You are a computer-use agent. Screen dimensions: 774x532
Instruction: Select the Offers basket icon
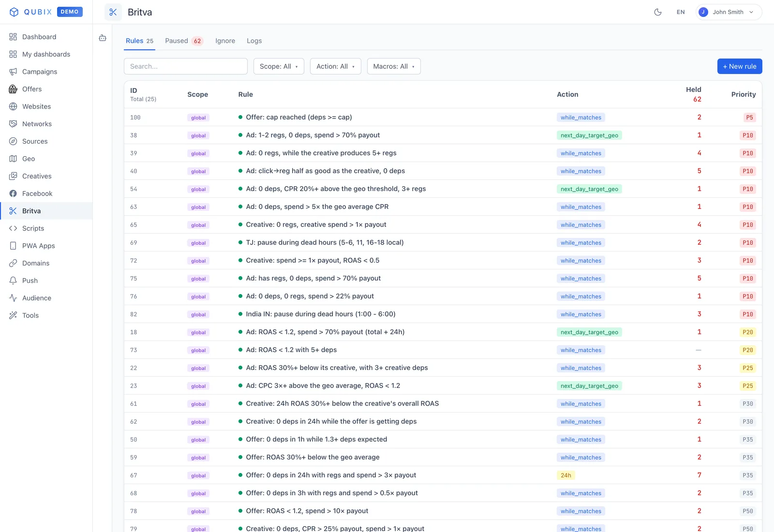tap(13, 89)
